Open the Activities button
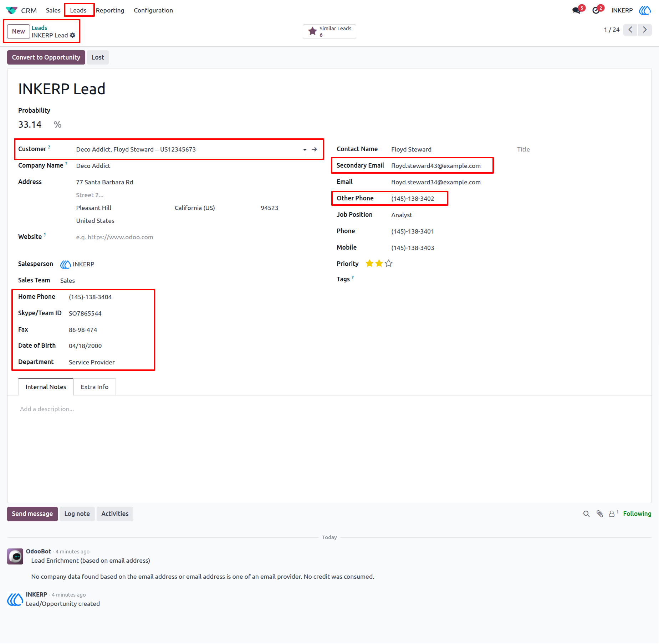659x644 pixels. coord(115,514)
